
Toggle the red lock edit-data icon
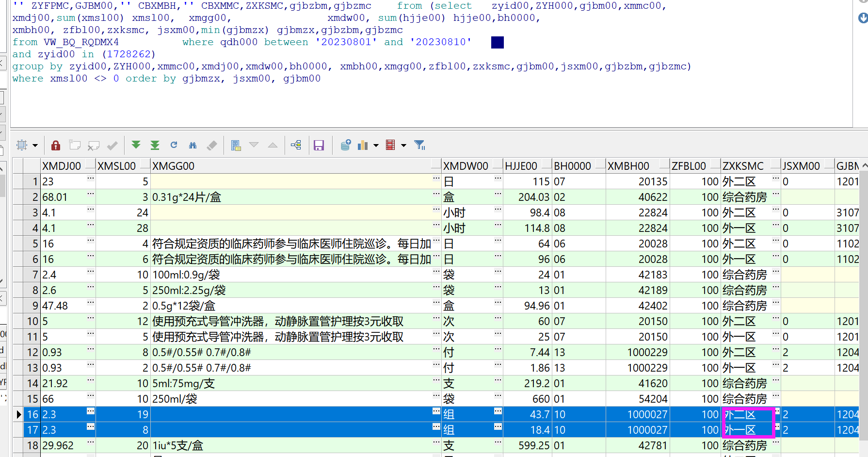tap(56, 145)
